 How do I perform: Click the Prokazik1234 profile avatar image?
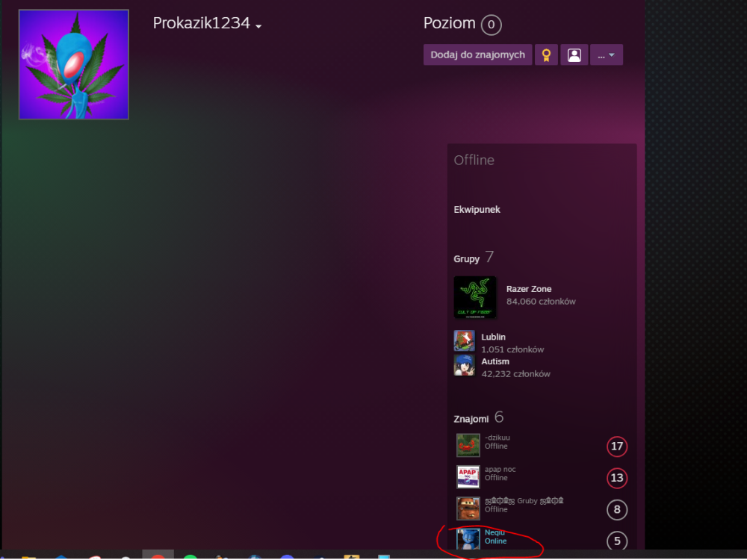click(74, 64)
